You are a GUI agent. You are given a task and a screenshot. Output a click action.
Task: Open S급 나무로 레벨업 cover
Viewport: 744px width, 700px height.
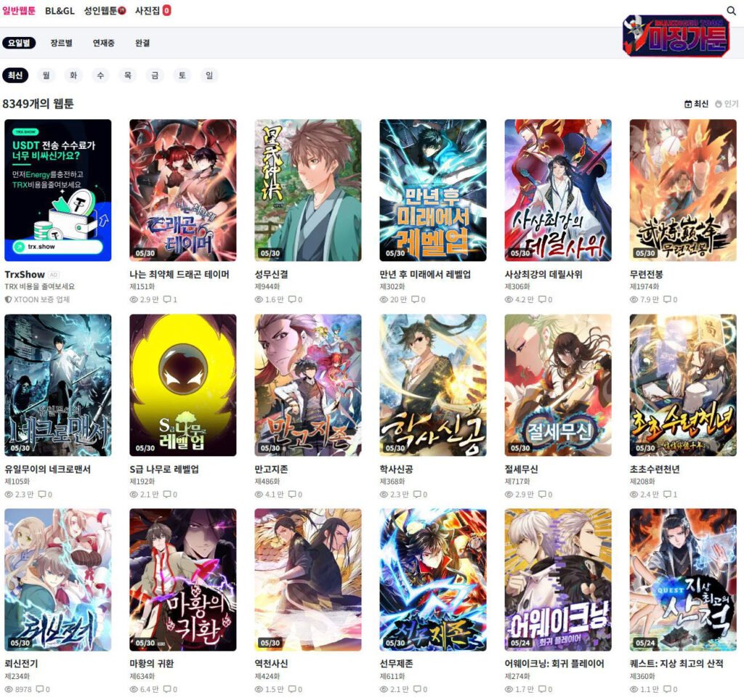pyautogui.click(x=182, y=385)
